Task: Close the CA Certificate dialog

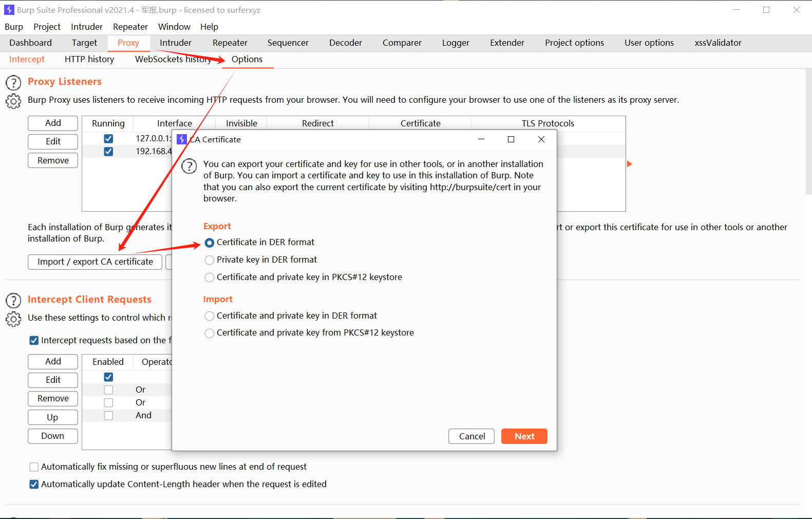Action: coord(541,139)
